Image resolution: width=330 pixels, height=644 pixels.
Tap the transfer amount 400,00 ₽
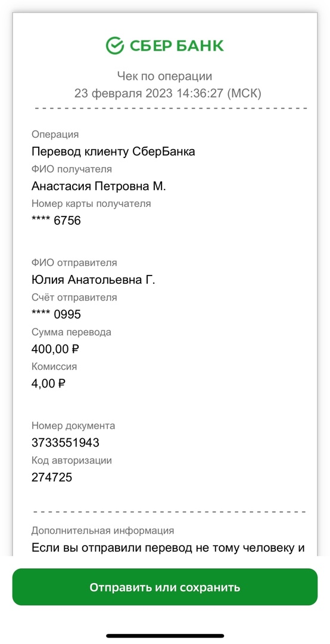click(x=55, y=349)
